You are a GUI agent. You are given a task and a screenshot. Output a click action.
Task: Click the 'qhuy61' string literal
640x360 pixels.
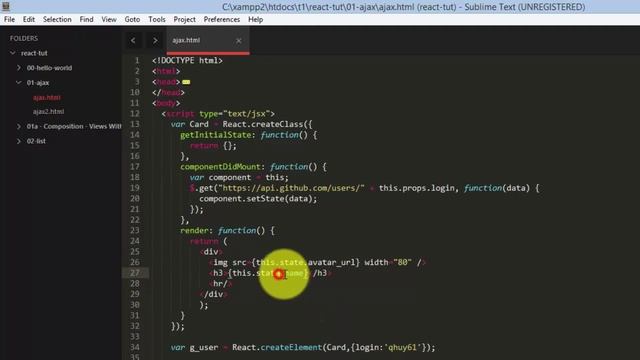[402, 347]
